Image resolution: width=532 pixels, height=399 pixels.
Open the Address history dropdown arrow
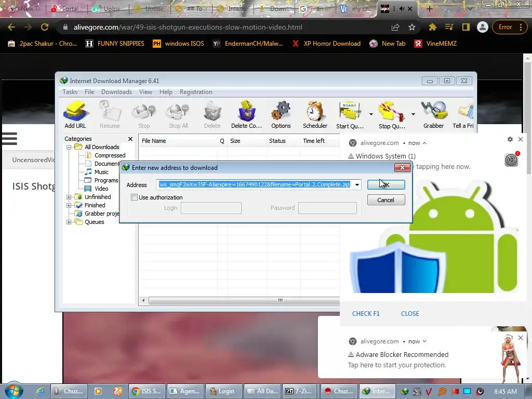tap(357, 185)
